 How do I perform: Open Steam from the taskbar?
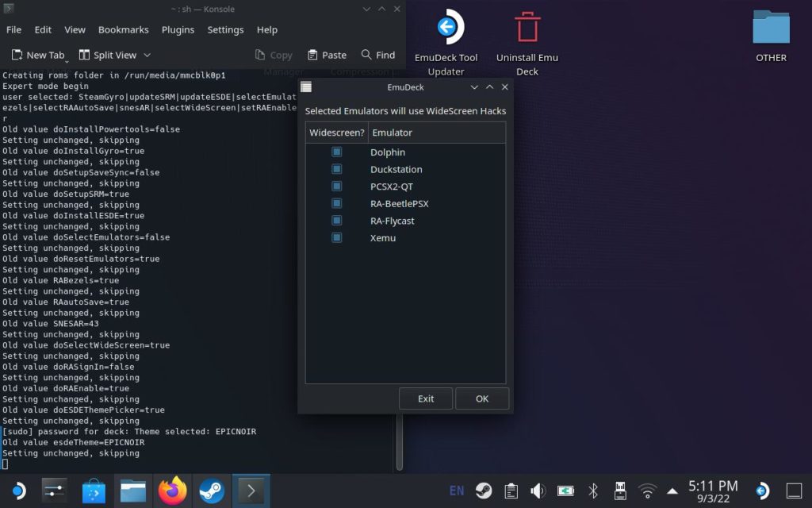click(212, 491)
